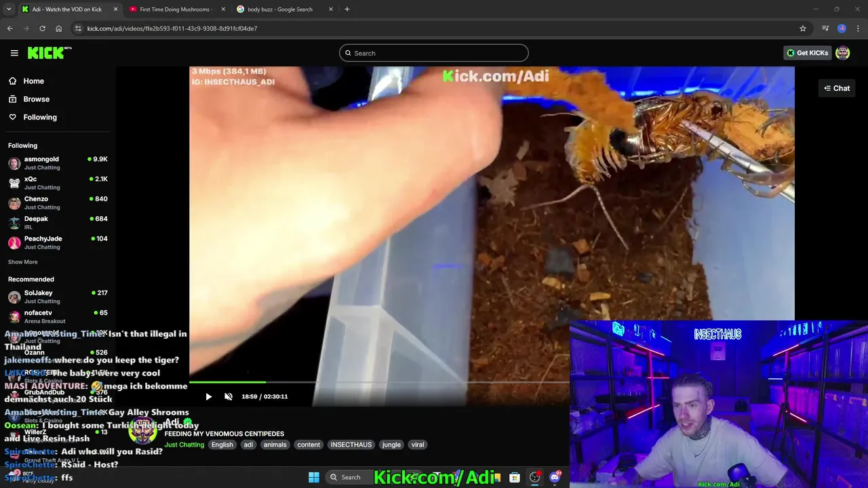The image size is (868, 488).
Task: Reload the current page
Action: coord(42,28)
